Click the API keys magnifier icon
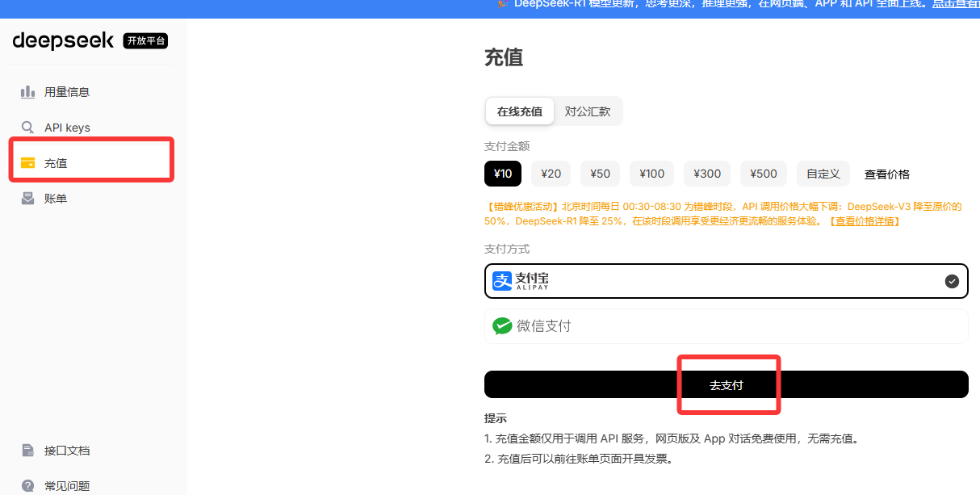 point(28,128)
